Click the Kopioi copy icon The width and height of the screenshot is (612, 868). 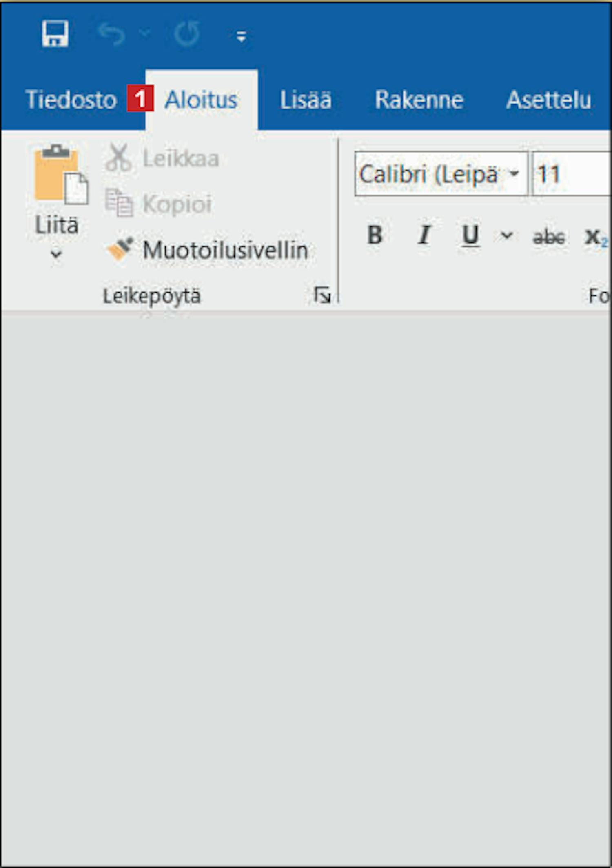[119, 202]
